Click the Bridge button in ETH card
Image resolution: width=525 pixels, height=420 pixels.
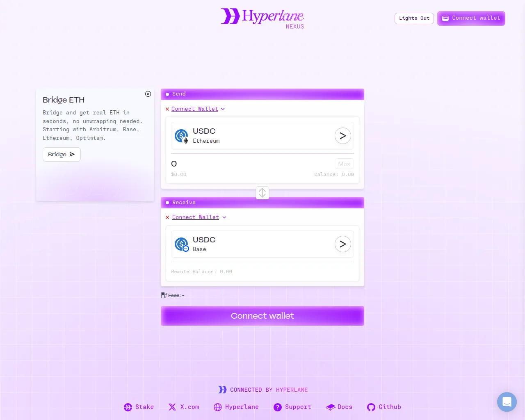click(x=62, y=155)
